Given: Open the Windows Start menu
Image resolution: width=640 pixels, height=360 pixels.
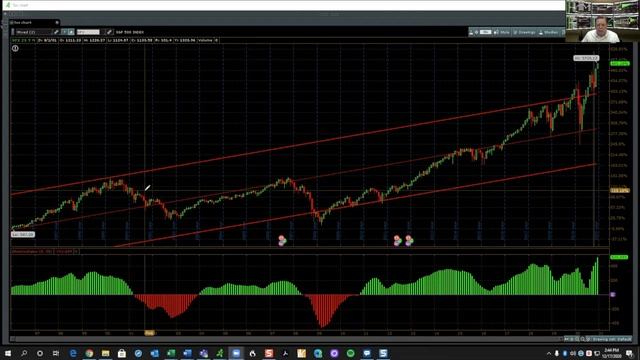Looking at the screenshot, I should [8, 353].
